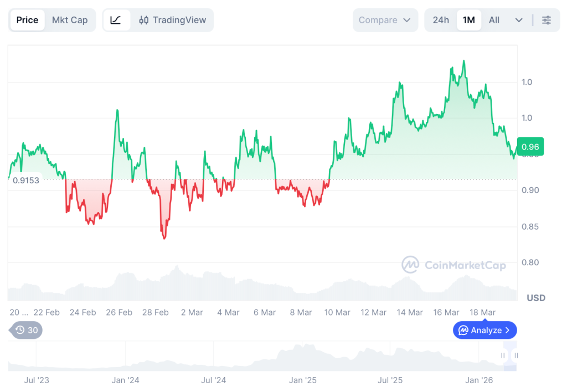Open chart settings sliders icon
The height and width of the screenshot is (392, 567).
[x=547, y=20]
